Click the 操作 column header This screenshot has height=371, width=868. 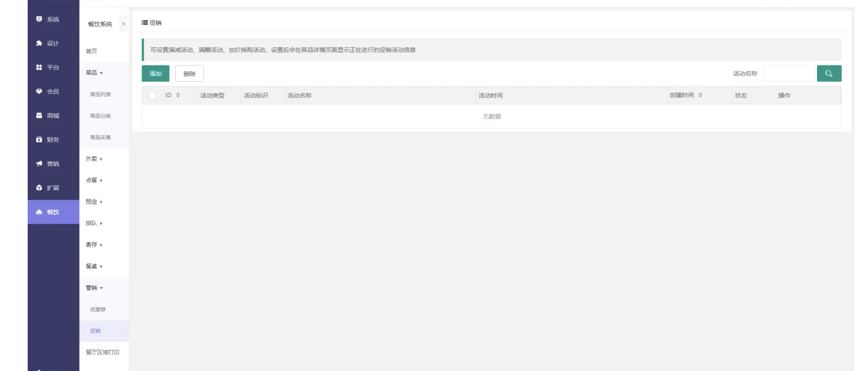(784, 95)
